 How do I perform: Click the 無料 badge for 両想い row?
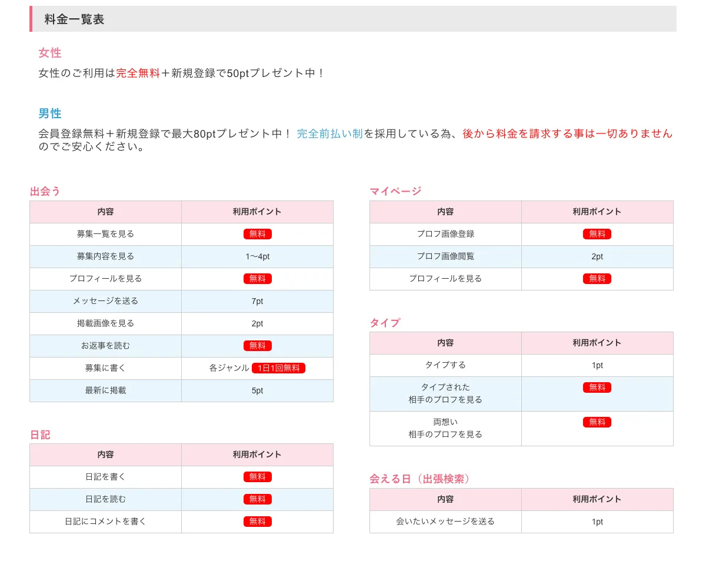(x=597, y=422)
